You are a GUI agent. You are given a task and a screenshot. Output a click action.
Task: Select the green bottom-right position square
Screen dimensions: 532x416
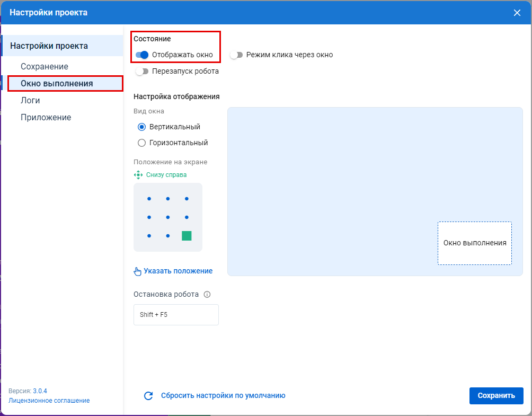[x=187, y=235]
